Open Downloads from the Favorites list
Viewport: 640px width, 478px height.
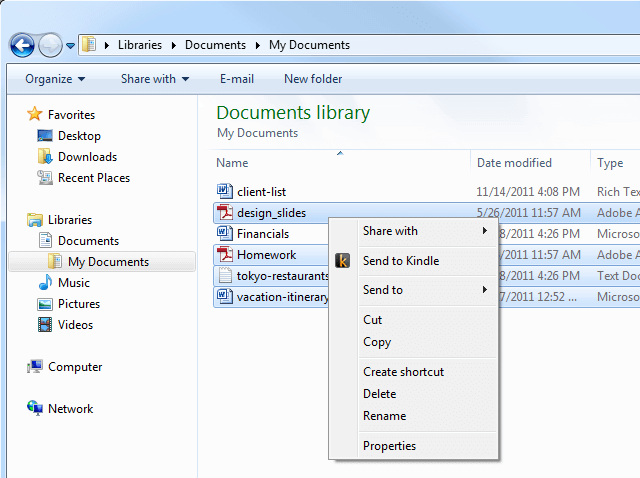88,157
